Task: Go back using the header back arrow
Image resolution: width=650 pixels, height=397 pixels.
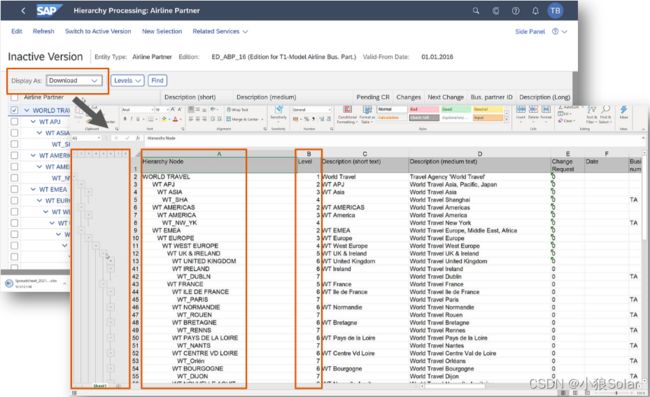Action: [23, 11]
